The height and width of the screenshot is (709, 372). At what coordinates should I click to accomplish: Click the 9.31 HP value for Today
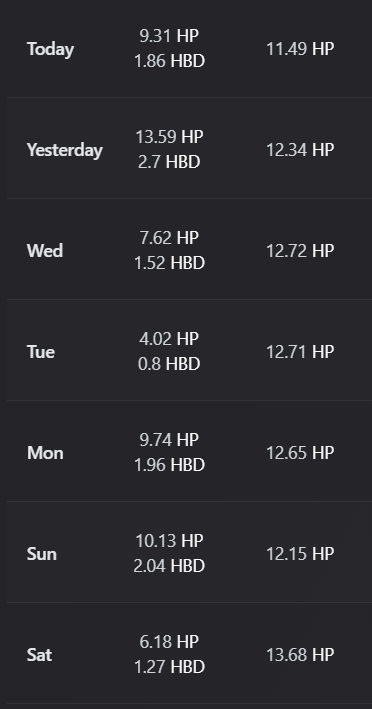tap(169, 36)
